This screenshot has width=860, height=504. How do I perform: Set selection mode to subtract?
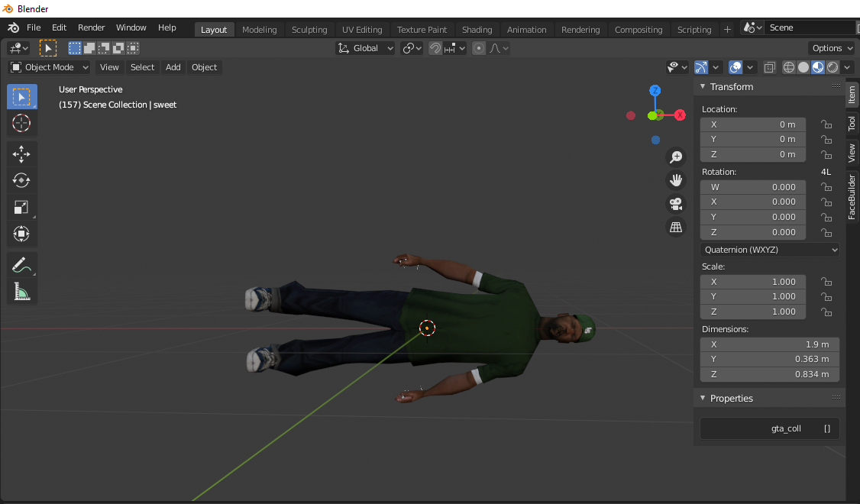(104, 48)
